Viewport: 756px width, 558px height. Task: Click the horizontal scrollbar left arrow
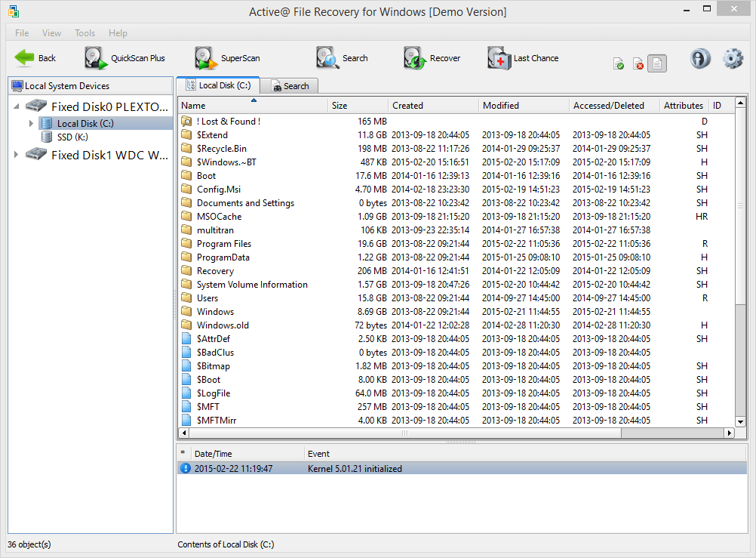point(183,433)
